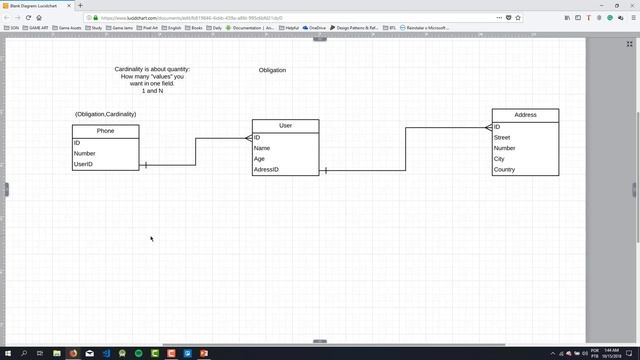The image size is (640, 360).
Task: Select the Address entity title
Action: [x=525, y=115]
